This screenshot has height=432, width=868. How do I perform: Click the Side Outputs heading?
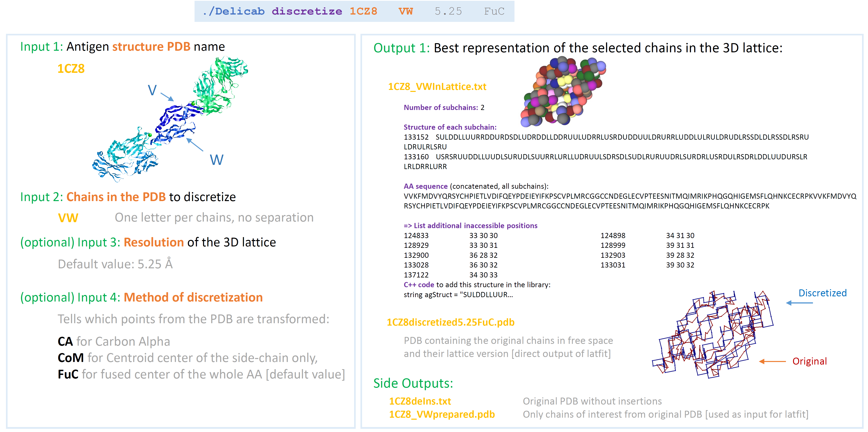tap(413, 383)
